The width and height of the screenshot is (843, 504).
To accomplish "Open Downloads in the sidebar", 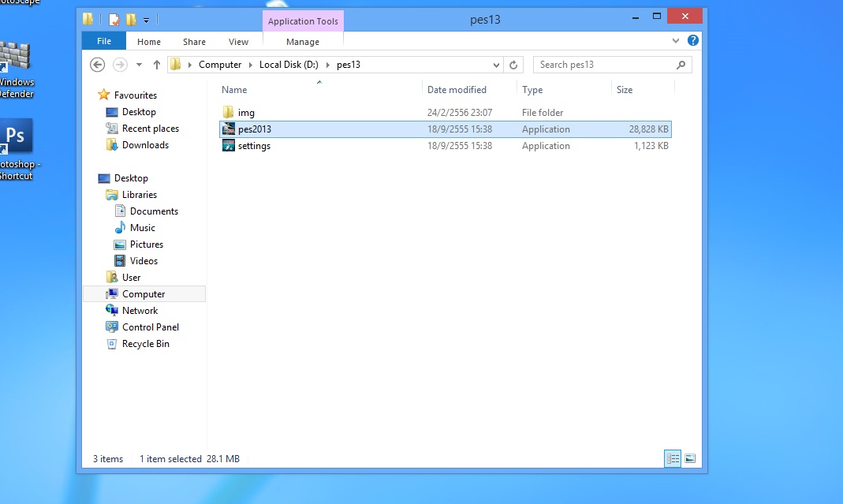I will point(145,145).
